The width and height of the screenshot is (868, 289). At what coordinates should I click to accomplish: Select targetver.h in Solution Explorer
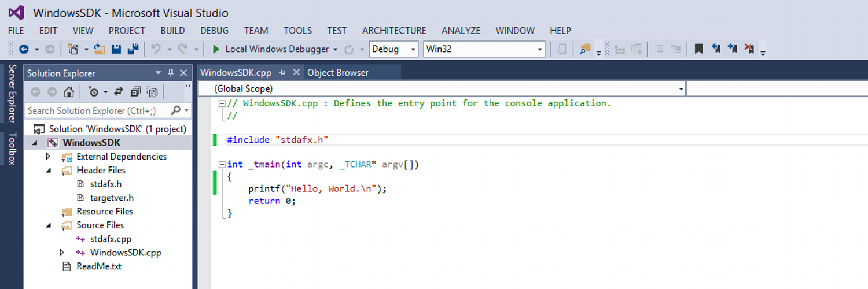point(112,198)
